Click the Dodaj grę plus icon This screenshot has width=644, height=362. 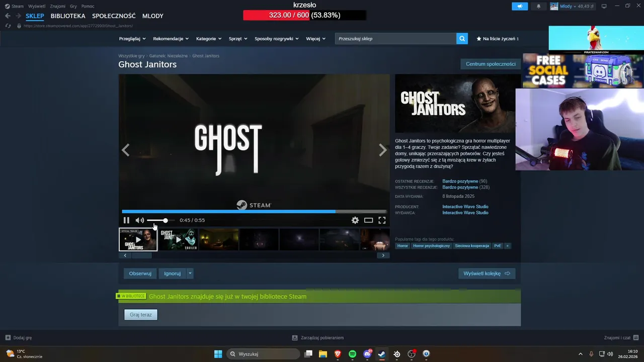(x=8, y=338)
